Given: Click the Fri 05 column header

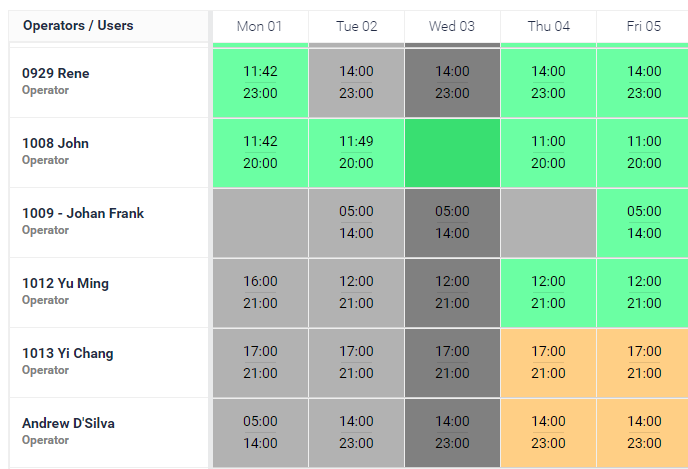Looking at the screenshot, I should [x=643, y=26].
